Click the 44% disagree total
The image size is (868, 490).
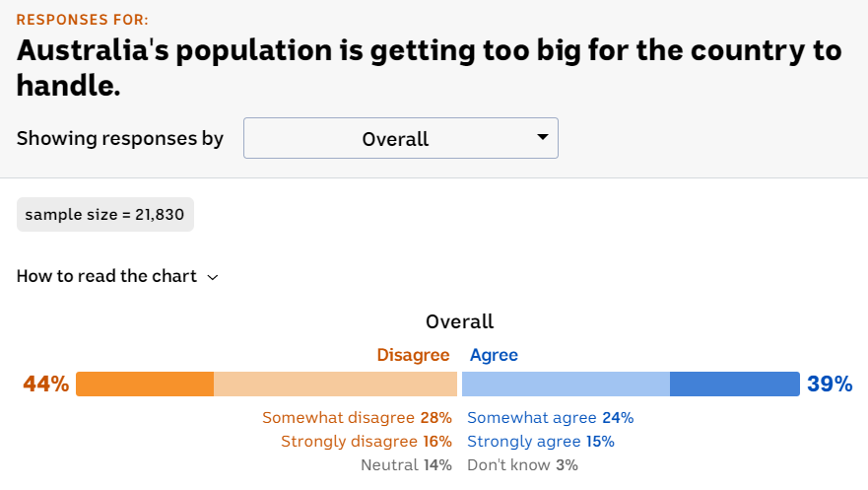tap(46, 384)
